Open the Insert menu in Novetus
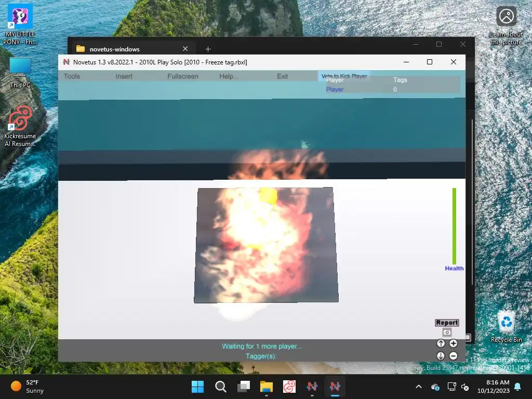Viewport: 532px width, 399px height. tap(124, 76)
